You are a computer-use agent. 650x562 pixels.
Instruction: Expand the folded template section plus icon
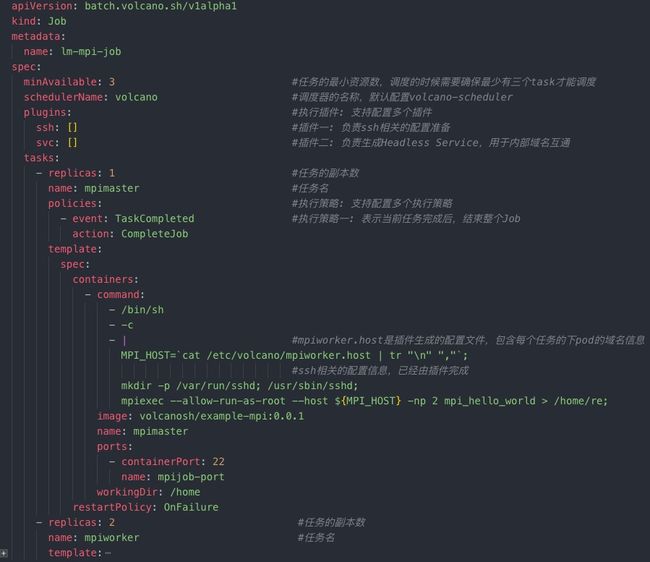(x=3, y=553)
